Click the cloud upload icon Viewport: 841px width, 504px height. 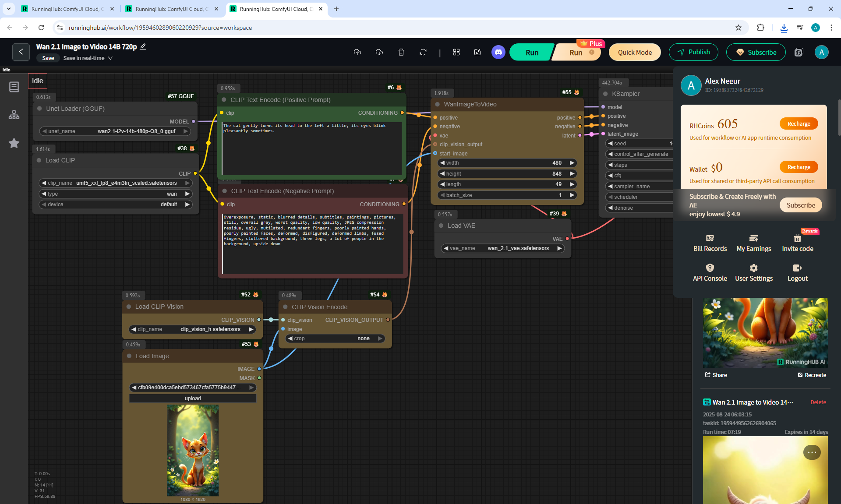[357, 52]
